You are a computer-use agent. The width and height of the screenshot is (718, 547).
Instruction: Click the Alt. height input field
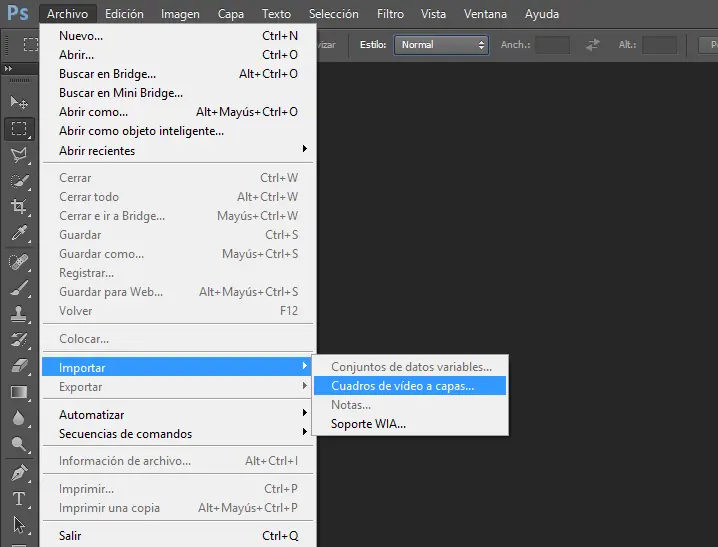[659, 45]
